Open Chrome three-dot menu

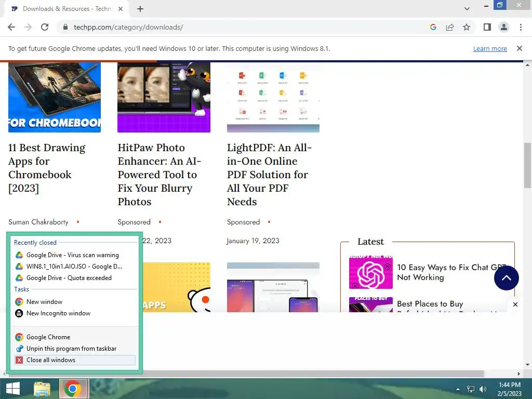click(x=521, y=27)
